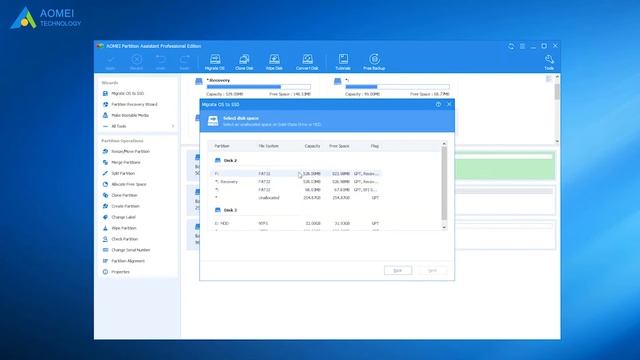Click the Free Backup toolbar icon

point(374,62)
